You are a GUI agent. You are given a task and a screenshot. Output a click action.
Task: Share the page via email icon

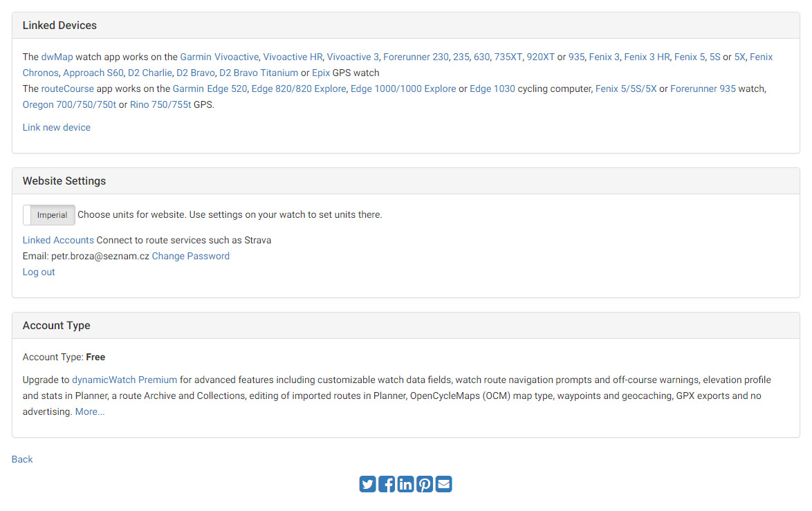pyautogui.click(x=444, y=484)
